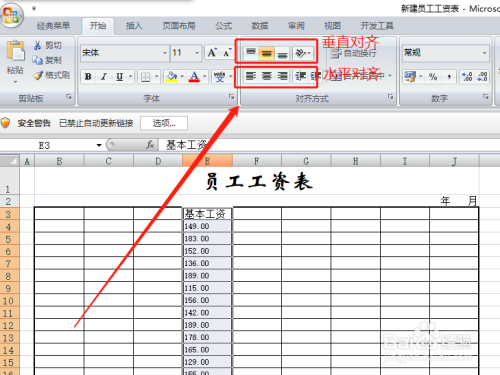Apply yellow fill color bucket
500x375 pixels.
172,77
